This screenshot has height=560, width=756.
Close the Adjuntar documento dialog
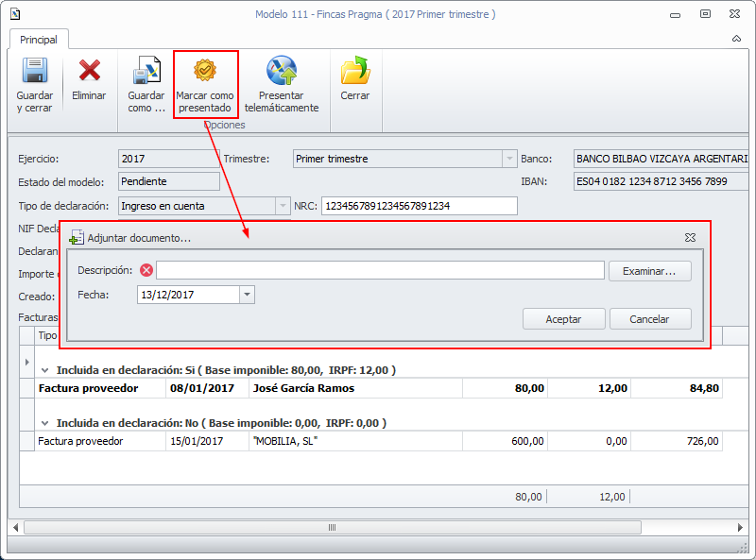click(x=690, y=238)
